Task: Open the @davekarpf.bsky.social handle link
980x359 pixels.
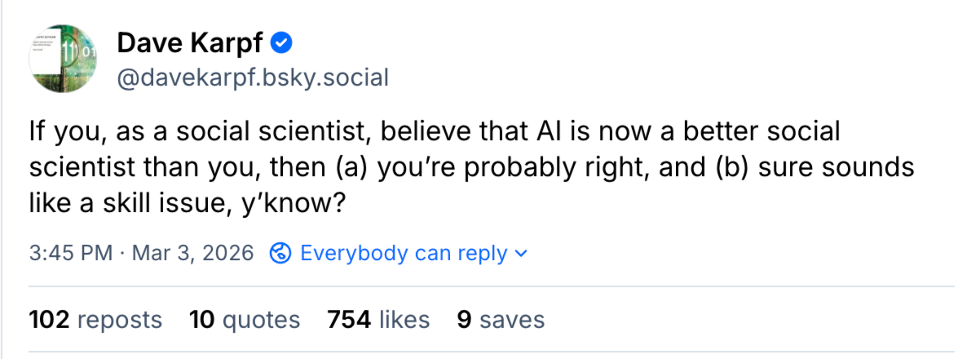Action: [x=253, y=77]
